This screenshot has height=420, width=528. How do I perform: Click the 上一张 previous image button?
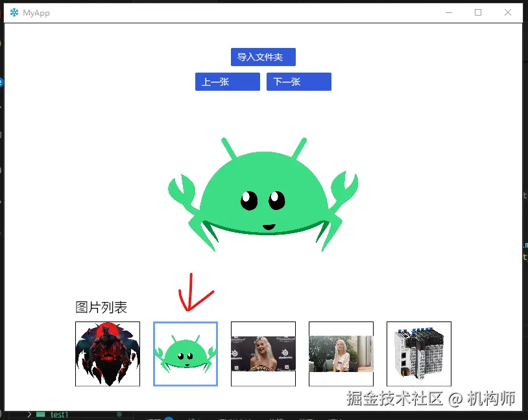226,81
